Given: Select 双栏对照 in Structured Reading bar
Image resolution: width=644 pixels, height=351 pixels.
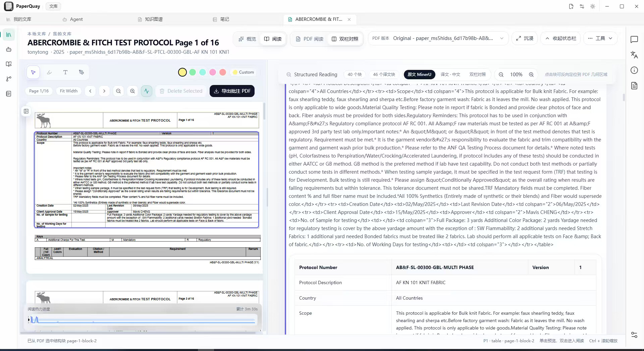Looking at the screenshot, I should (478, 75).
